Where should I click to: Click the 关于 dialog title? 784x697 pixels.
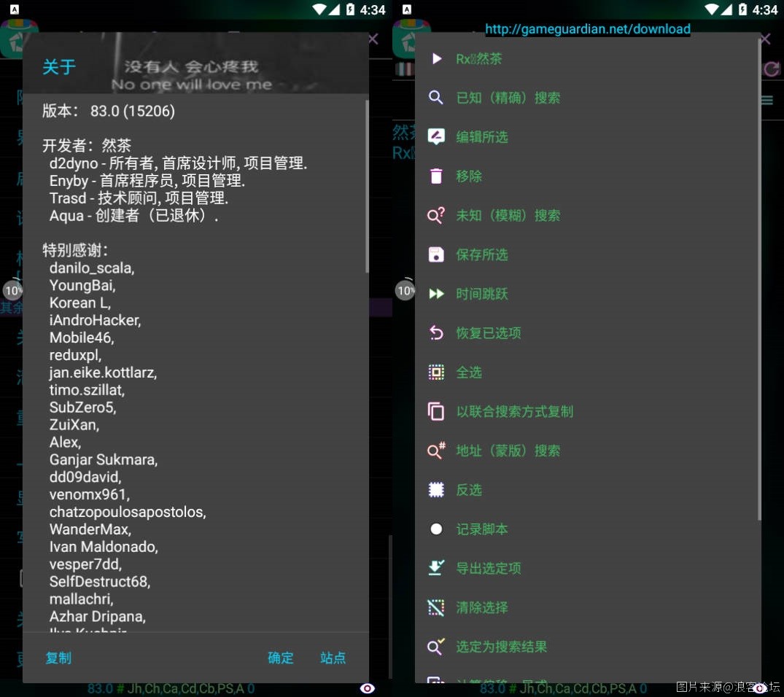point(59,66)
